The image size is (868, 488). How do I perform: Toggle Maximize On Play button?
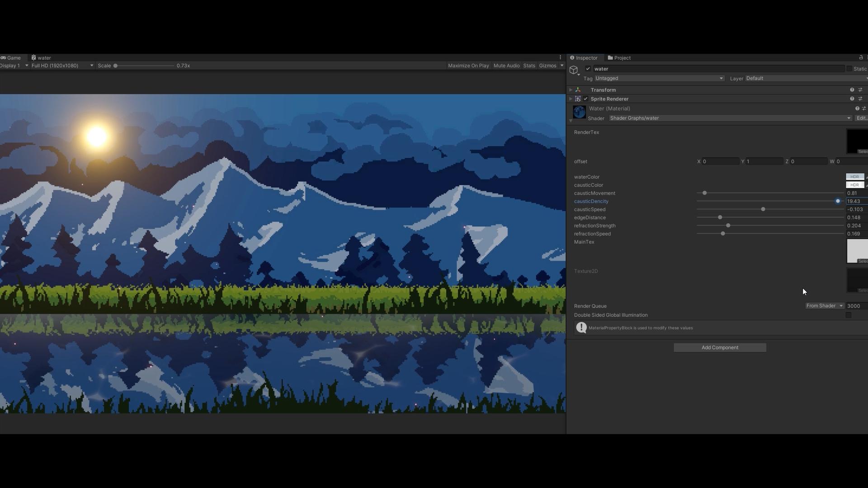(468, 66)
